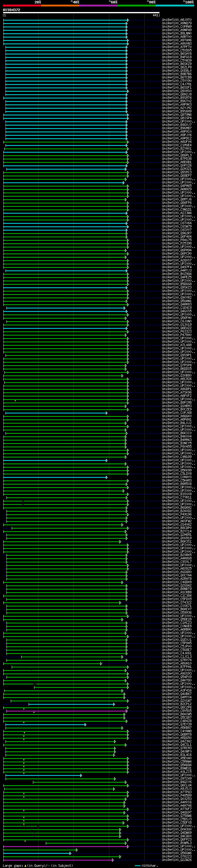
Task: Click the cyan ~100% identity legend segment
Action: point(175,6)
